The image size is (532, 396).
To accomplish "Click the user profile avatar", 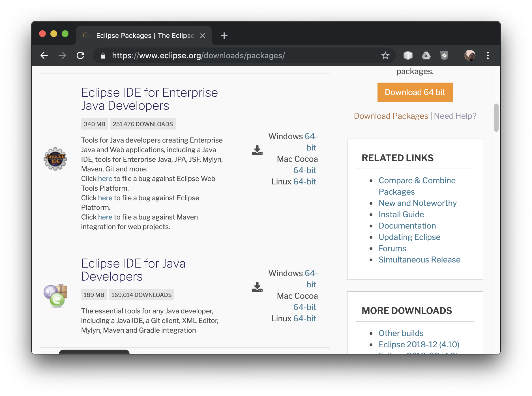I will (469, 55).
